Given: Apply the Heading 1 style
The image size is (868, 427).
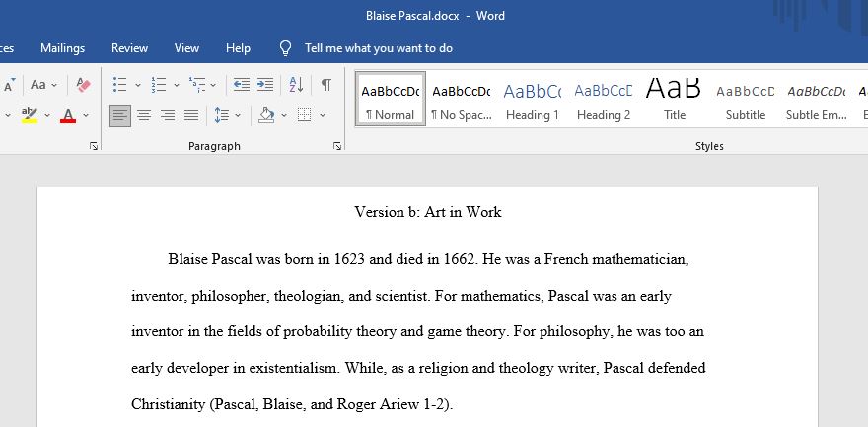Looking at the screenshot, I should 532,99.
